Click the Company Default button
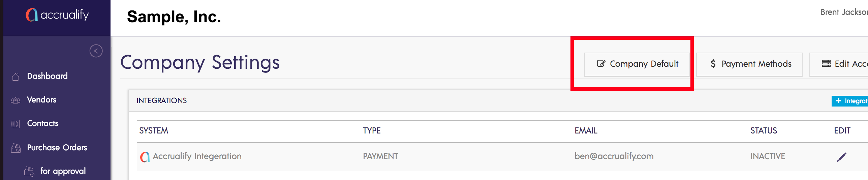The image size is (868, 180). 637,64
